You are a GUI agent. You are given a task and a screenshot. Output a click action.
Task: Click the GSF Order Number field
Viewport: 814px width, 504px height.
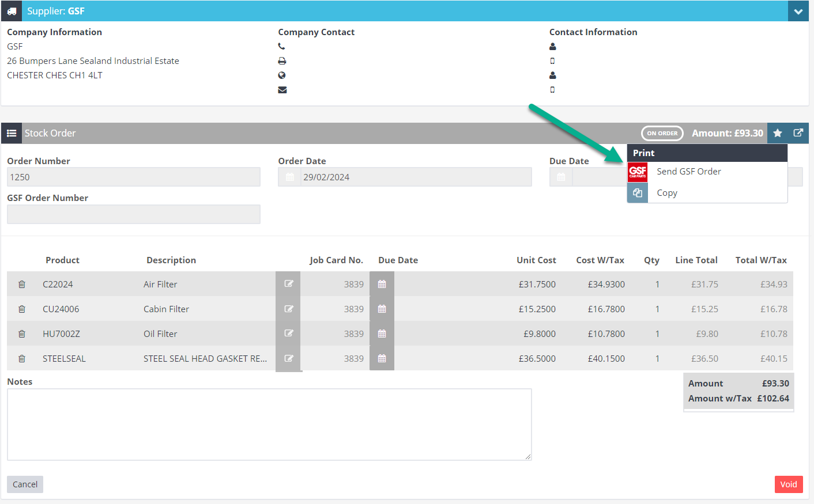click(134, 214)
